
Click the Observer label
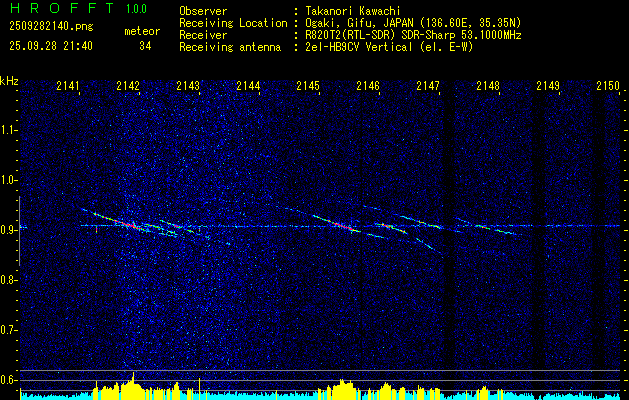click(x=203, y=11)
